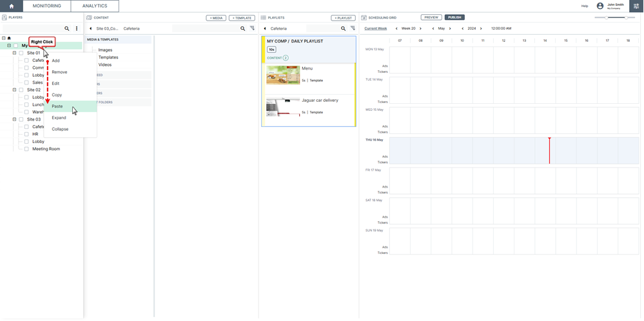This screenshot has height=321, width=644.
Task: Tick the Sales player checkbox under Site 01
Action: (x=26, y=83)
